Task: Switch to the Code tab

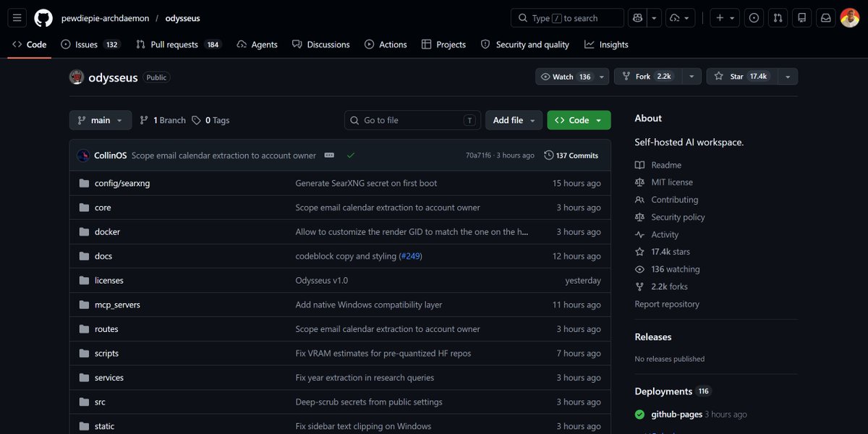Action: click(x=30, y=45)
